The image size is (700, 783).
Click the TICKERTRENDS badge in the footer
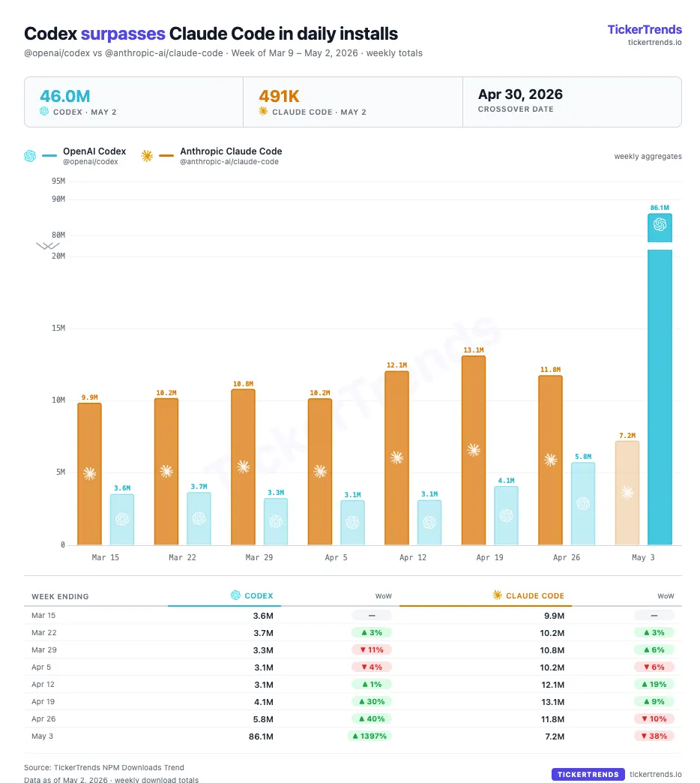(588, 774)
